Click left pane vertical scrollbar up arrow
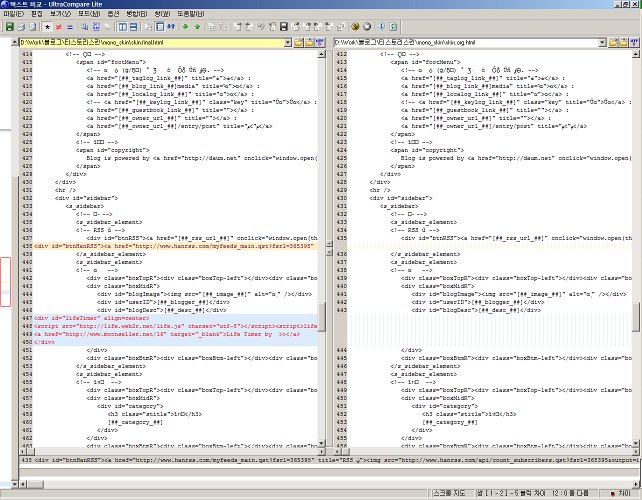The height and width of the screenshot is (500, 642). click(321, 54)
